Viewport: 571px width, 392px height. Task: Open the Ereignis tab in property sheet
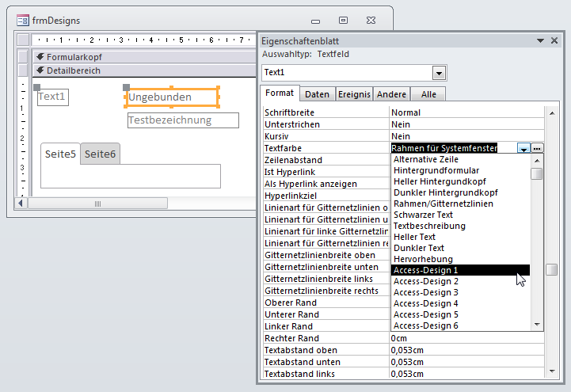(354, 94)
